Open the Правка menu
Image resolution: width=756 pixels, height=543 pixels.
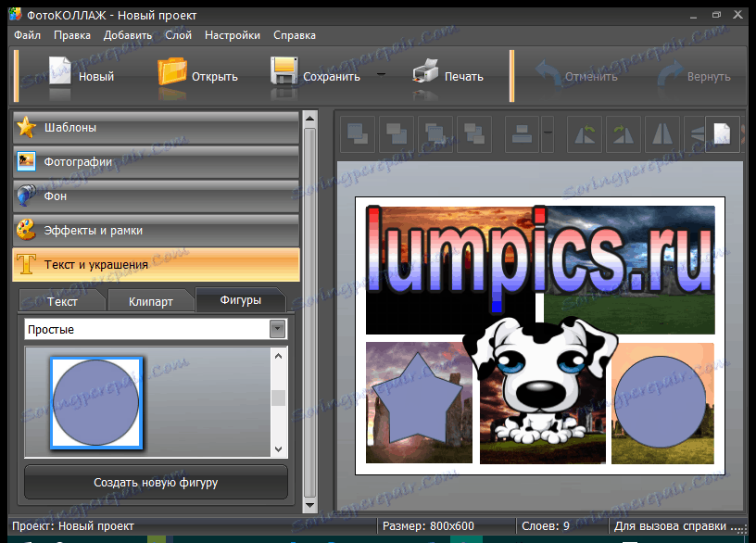(x=72, y=35)
